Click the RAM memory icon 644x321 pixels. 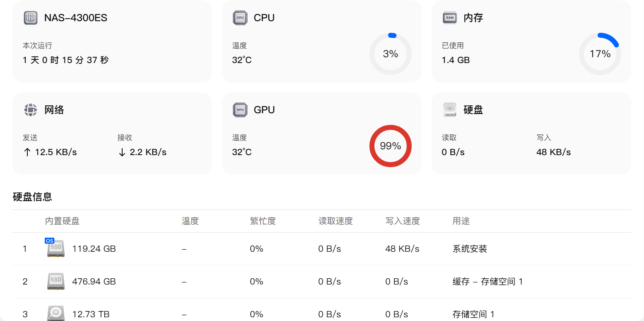pyautogui.click(x=450, y=18)
